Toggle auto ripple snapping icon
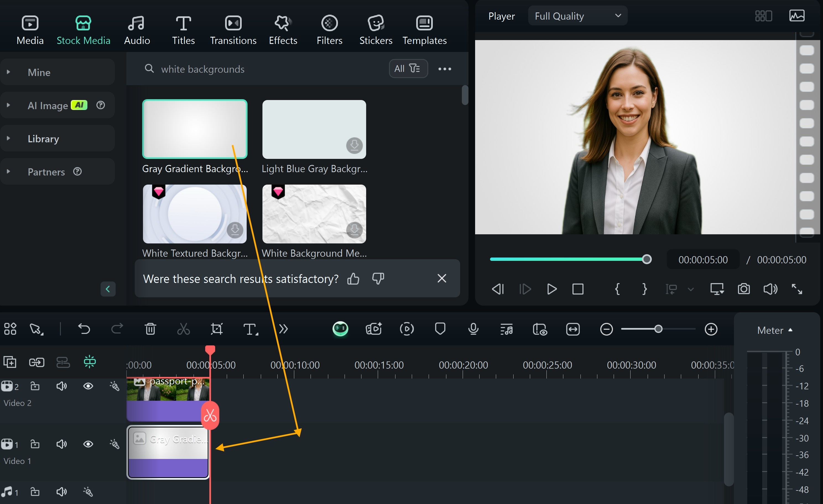This screenshot has height=504, width=823. pyautogui.click(x=90, y=362)
